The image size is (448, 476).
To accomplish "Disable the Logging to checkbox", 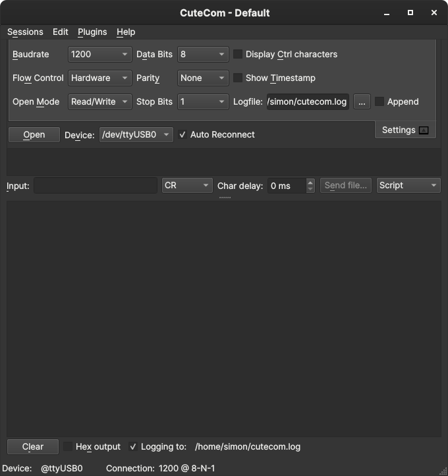I will pyautogui.click(x=133, y=446).
